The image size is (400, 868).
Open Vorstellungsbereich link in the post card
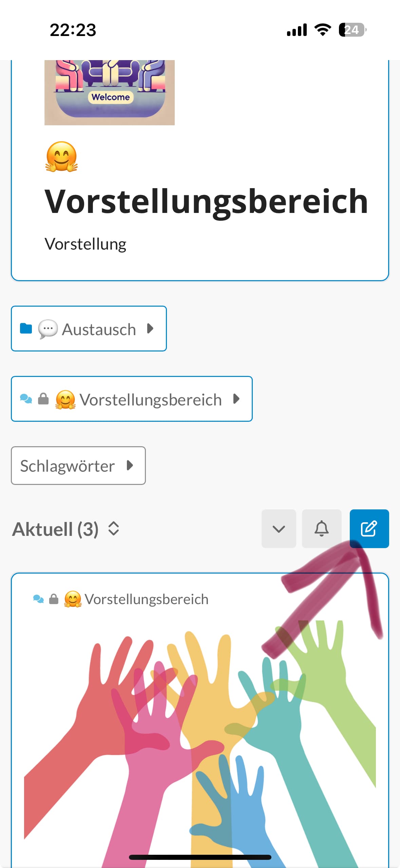tap(146, 599)
